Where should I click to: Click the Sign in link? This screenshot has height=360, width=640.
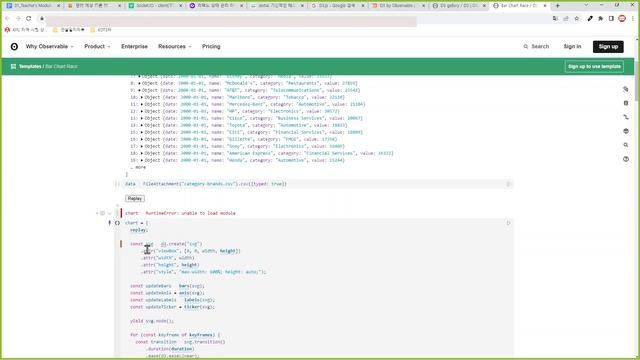click(572, 47)
